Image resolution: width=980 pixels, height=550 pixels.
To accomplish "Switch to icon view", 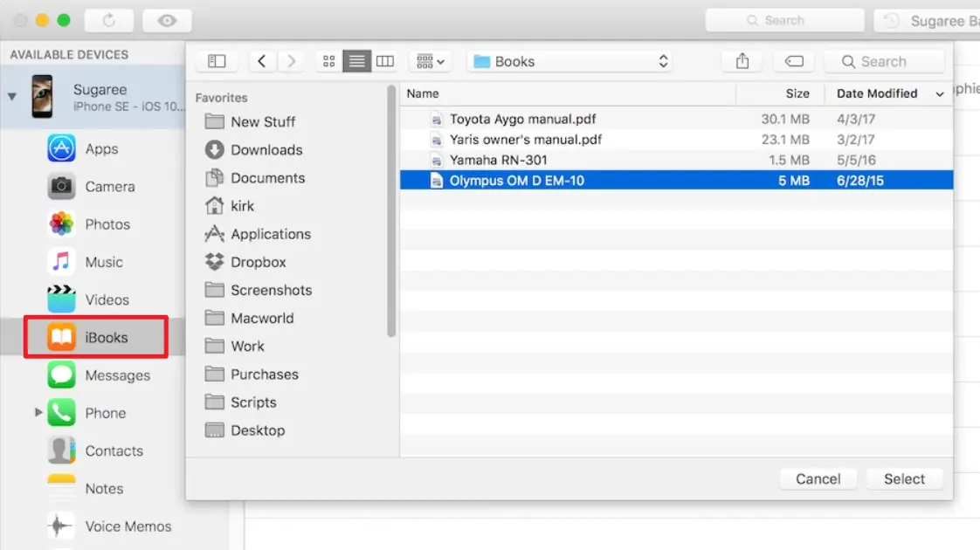I will (328, 61).
